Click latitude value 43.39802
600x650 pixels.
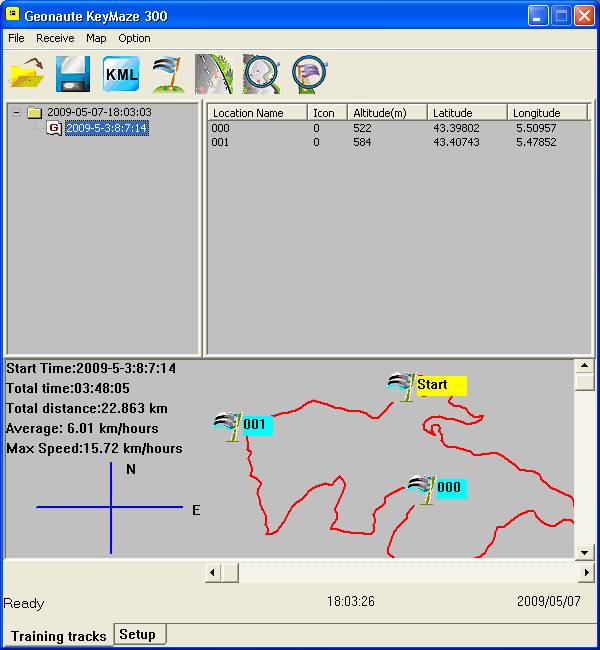click(x=456, y=128)
